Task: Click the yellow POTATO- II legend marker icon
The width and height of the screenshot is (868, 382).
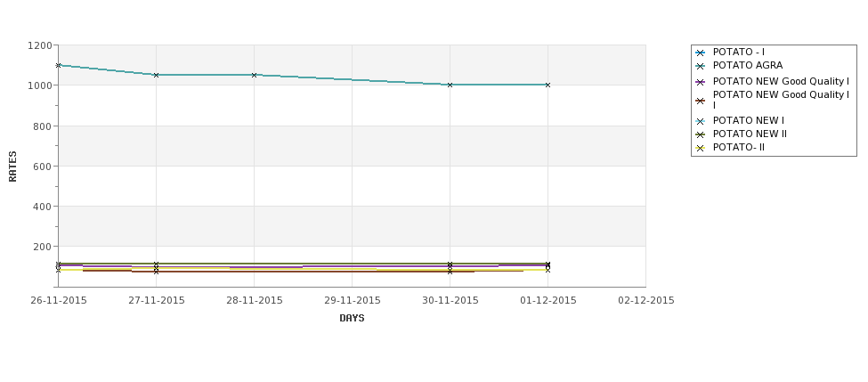Action: point(701,148)
